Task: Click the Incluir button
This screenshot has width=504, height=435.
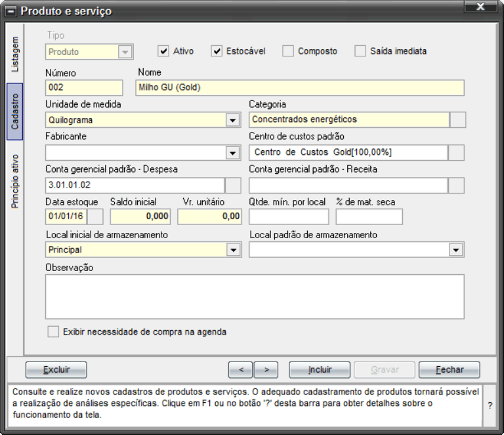Action: coord(320,370)
